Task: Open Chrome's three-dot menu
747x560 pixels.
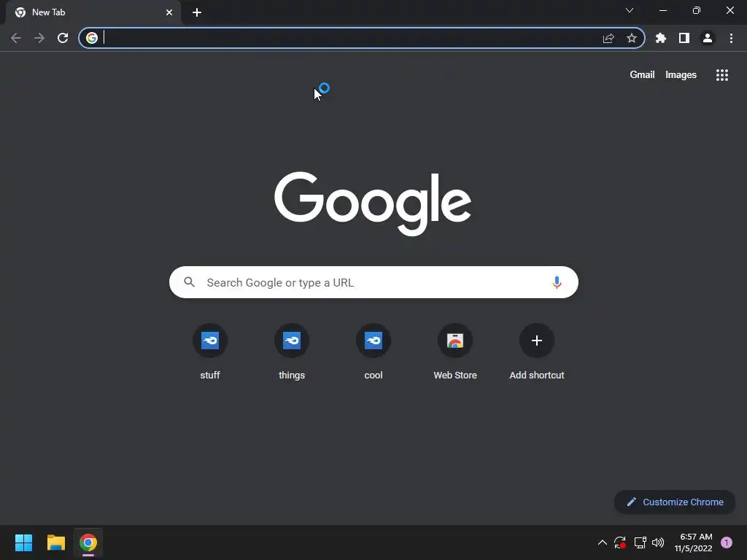Action: pos(731,38)
